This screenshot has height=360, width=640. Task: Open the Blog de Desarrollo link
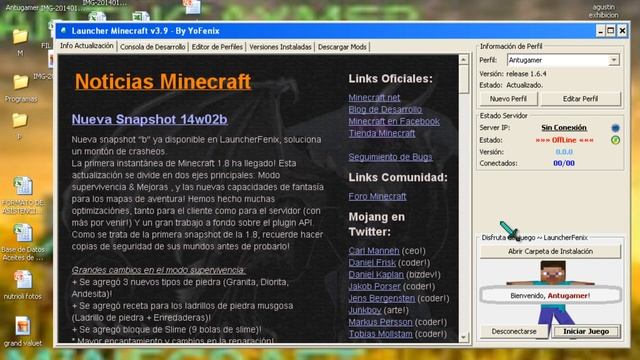385,109
